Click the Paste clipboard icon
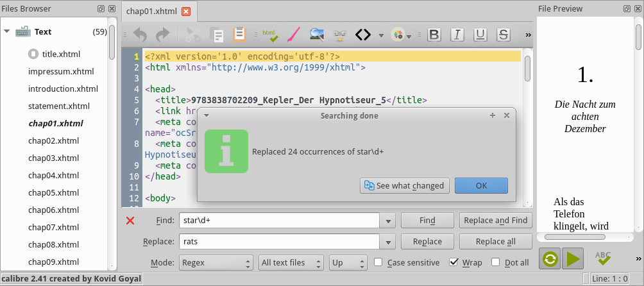The height and width of the screenshot is (286, 644). [239, 35]
